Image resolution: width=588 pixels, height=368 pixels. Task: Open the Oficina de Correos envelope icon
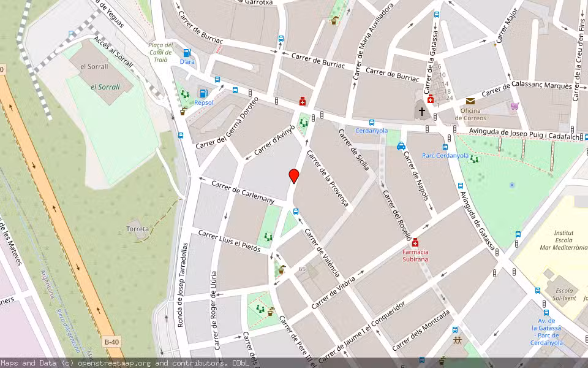470,101
